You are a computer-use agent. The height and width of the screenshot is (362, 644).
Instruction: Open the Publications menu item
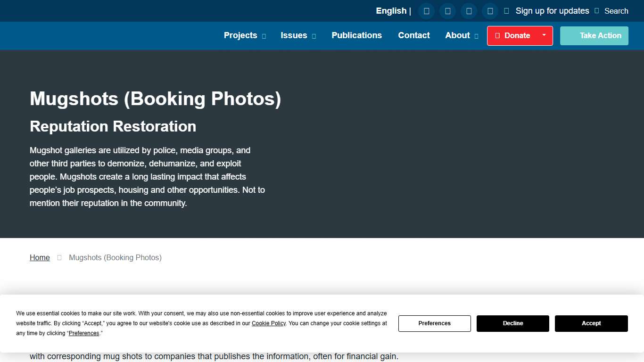pyautogui.click(x=356, y=35)
